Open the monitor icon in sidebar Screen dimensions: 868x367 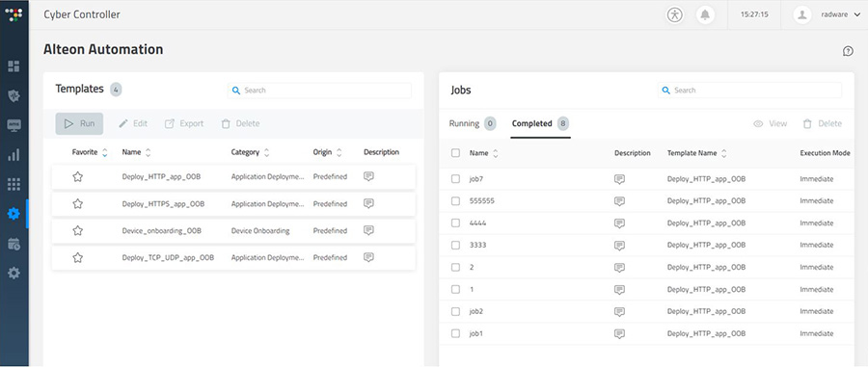(x=14, y=125)
